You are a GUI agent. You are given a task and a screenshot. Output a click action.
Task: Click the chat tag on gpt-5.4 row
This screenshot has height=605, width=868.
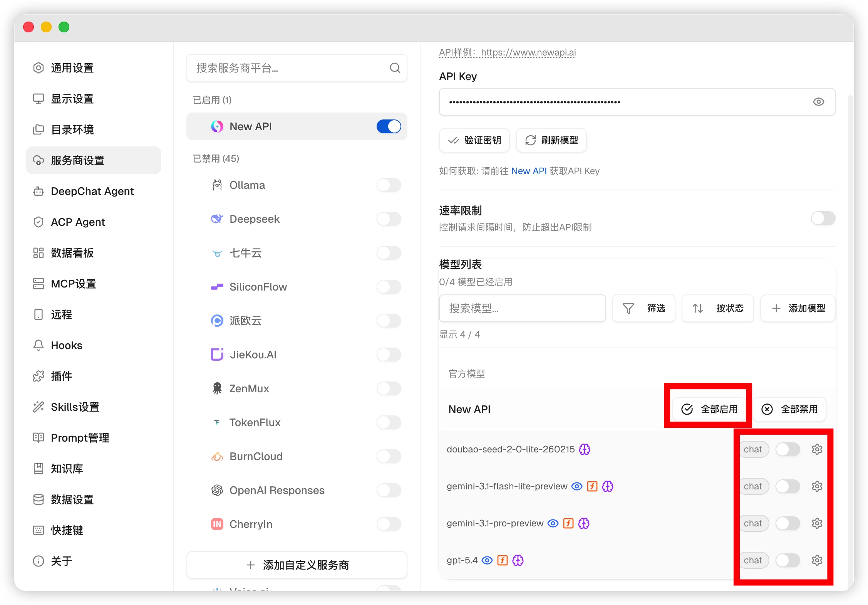(x=753, y=560)
